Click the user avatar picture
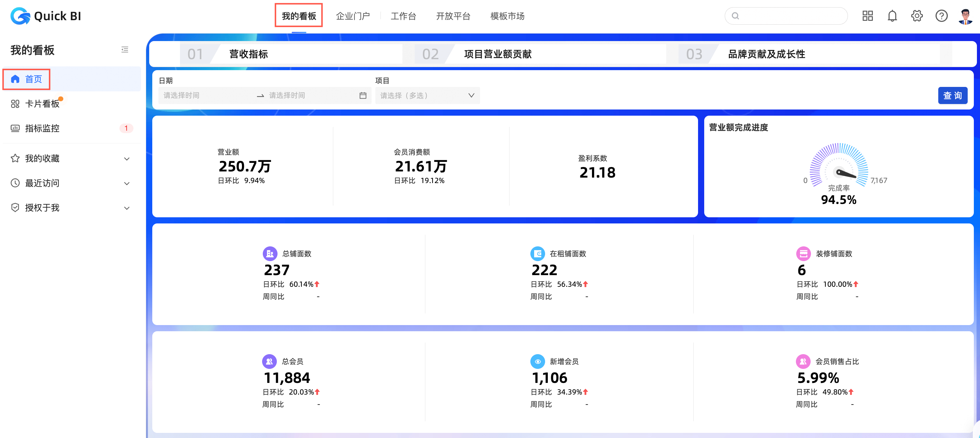 [966, 16]
